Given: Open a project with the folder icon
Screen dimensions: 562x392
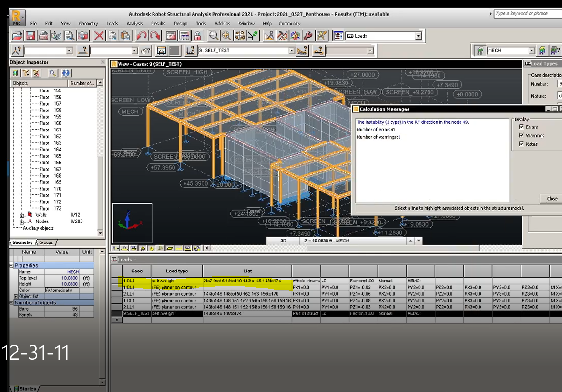Looking at the screenshot, I should point(16,35).
